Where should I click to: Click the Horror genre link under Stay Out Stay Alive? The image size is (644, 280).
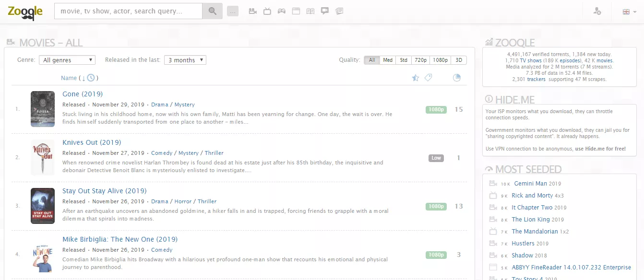(183, 201)
